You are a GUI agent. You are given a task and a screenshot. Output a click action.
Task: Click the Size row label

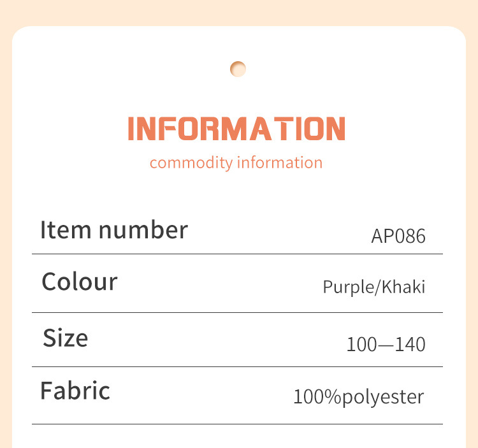pyautogui.click(x=66, y=338)
